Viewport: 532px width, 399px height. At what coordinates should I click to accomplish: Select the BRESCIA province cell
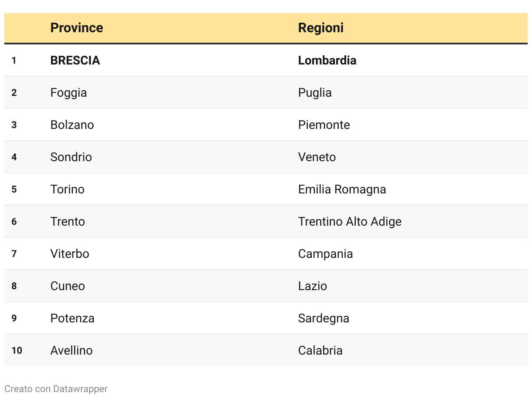tap(75, 60)
